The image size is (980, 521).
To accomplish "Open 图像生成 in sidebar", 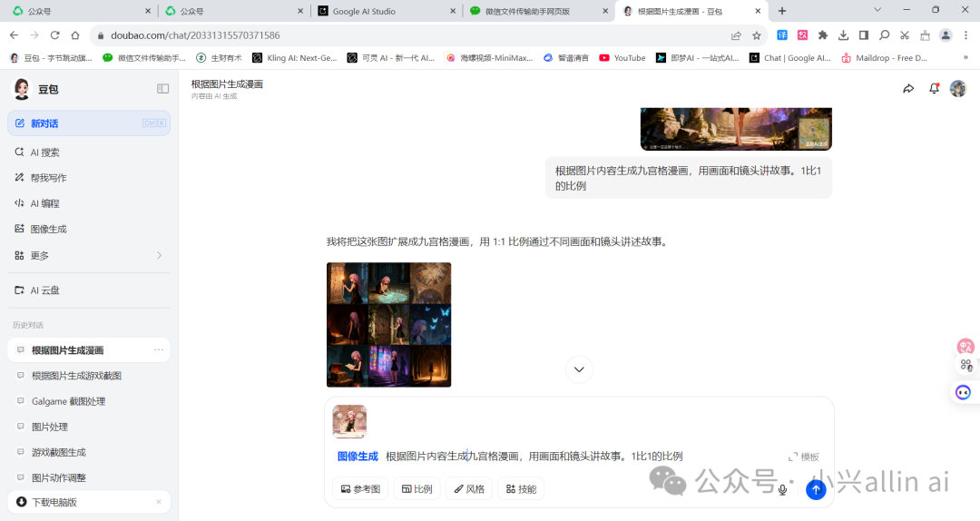I will pyautogui.click(x=89, y=229).
